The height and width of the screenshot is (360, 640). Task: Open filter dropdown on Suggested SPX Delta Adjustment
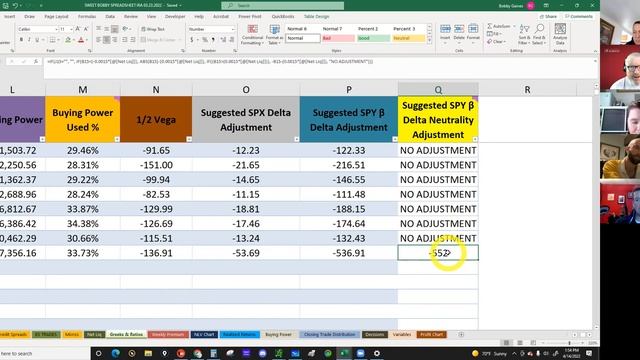[296, 139]
